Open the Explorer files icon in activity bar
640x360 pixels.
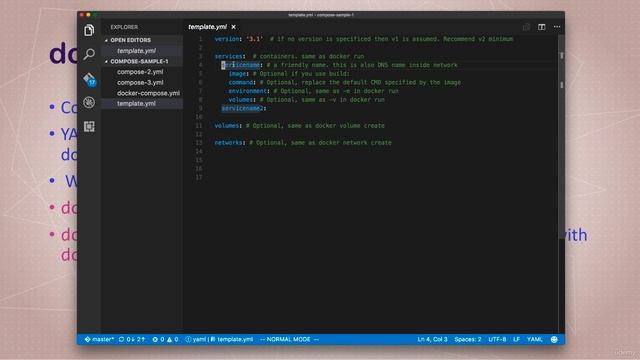[x=89, y=30]
